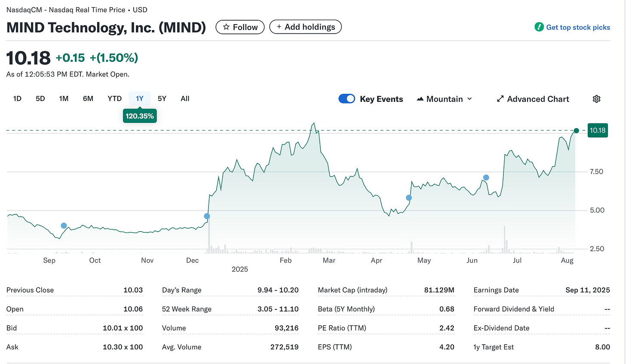Click the September key event dot on chart
The image size is (626, 364).
(64, 226)
